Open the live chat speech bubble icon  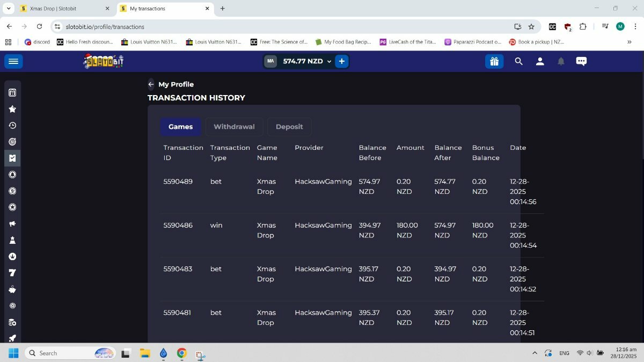point(581,61)
